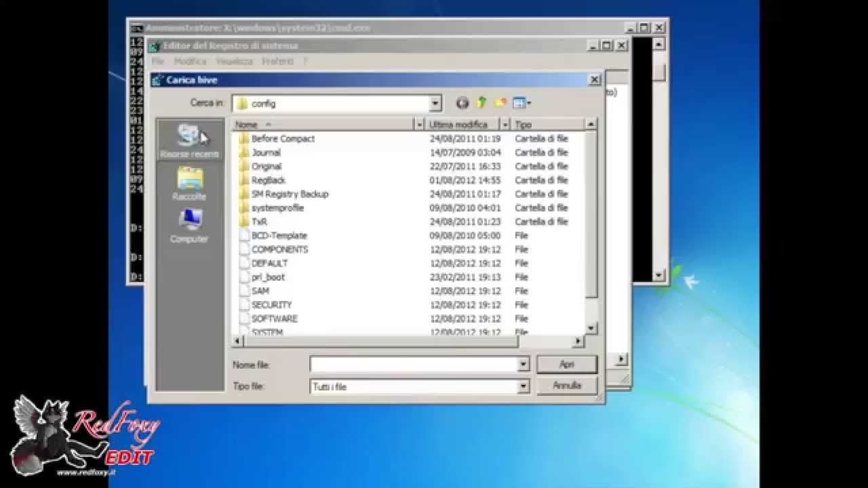Sort by the Ultima modifica column header

[x=462, y=125]
